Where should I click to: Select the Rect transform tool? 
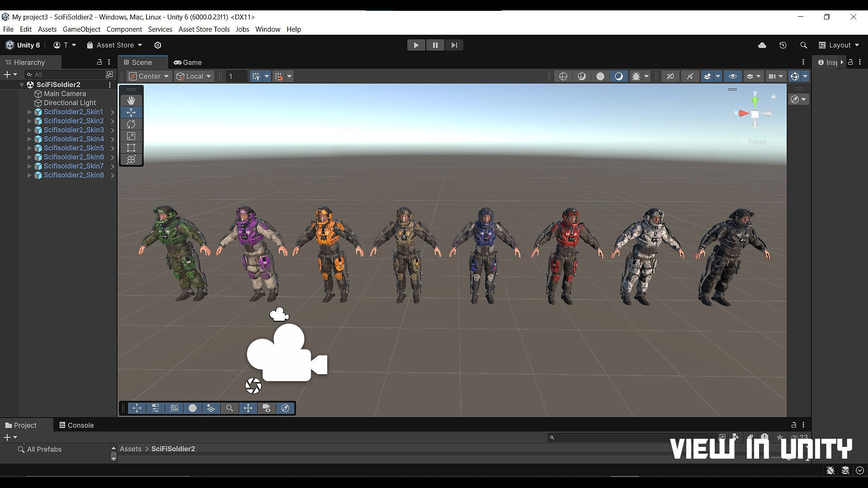point(131,148)
